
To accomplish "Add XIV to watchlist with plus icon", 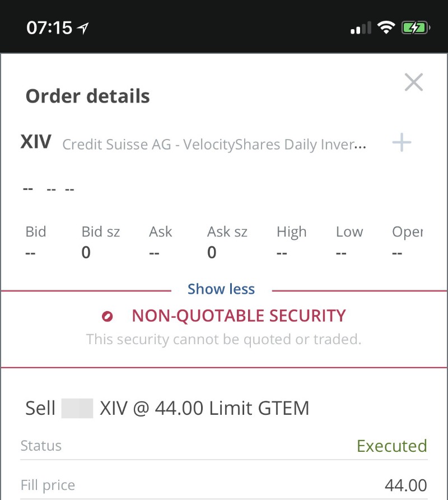I will (402, 142).
